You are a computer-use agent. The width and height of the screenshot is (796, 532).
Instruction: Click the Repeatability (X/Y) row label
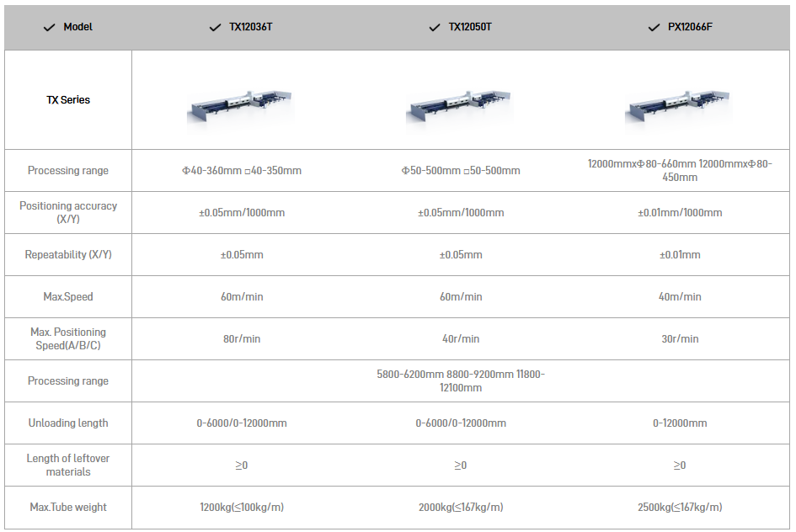[68, 254]
